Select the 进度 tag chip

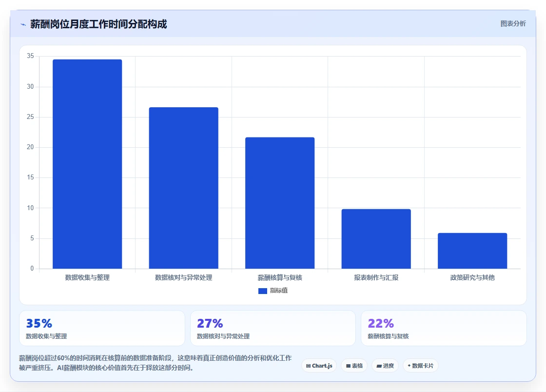[x=385, y=366]
